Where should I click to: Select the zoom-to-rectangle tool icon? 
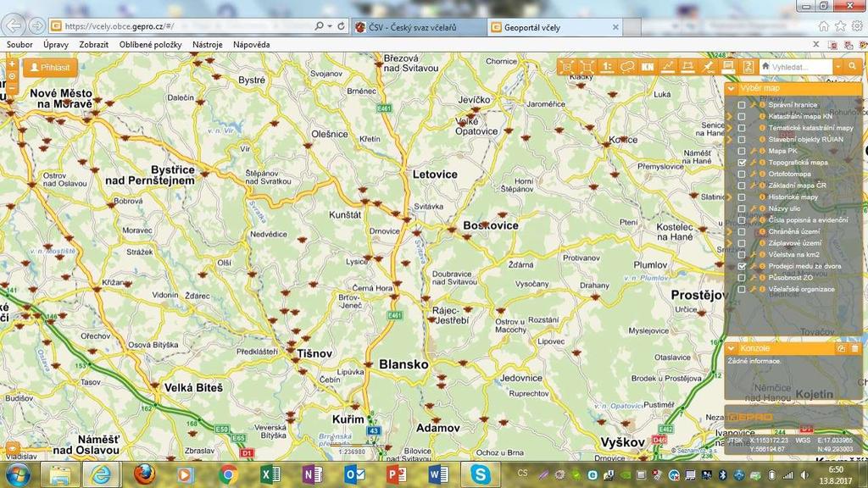587,67
